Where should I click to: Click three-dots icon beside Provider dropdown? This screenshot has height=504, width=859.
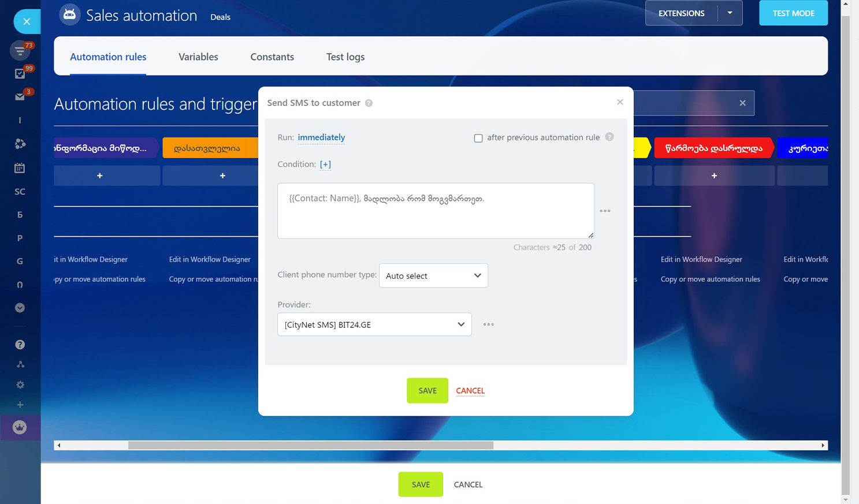click(x=488, y=324)
